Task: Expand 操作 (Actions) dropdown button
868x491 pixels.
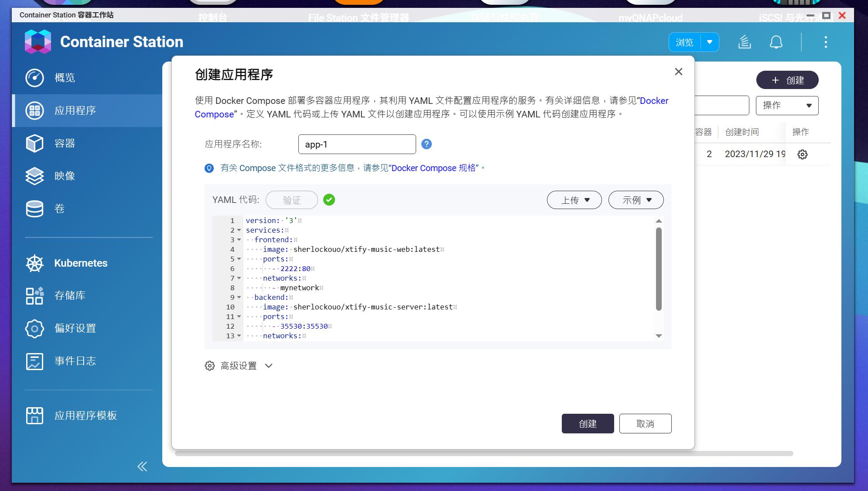Action: (x=787, y=106)
